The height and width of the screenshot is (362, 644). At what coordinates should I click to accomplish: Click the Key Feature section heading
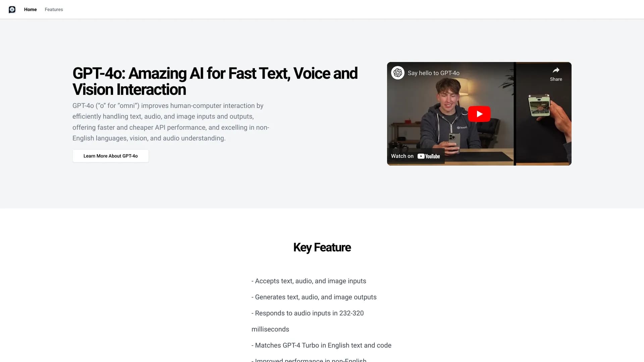click(322, 247)
